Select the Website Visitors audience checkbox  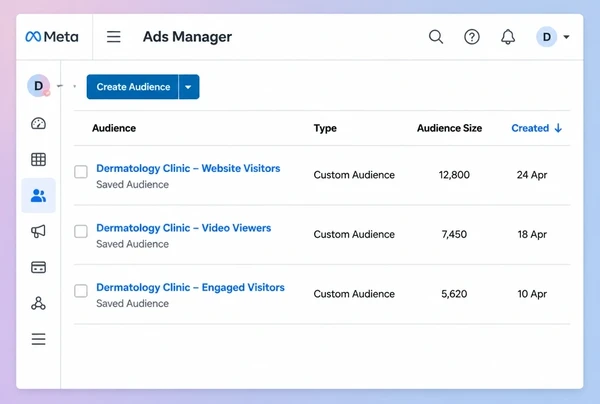pos(81,172)
